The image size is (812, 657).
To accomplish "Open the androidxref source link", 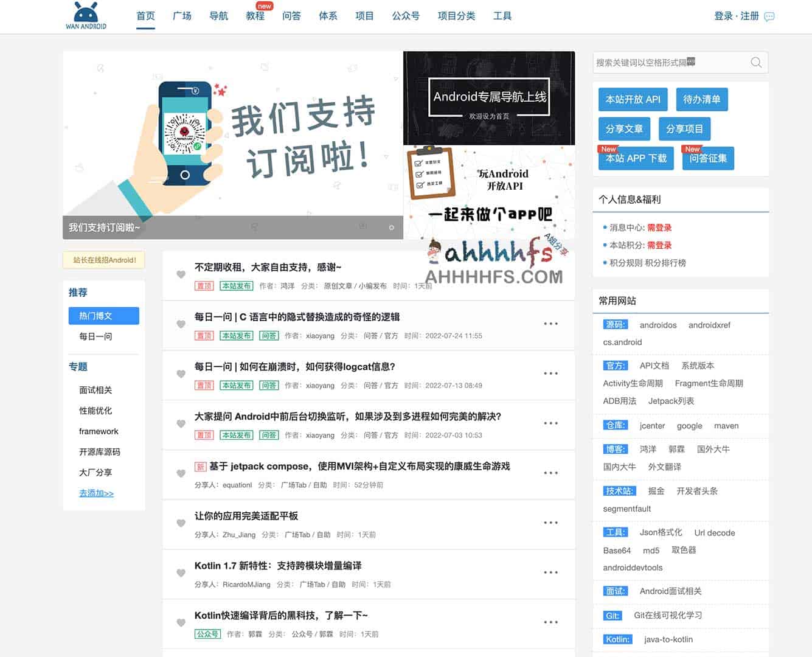I will click(x=709, y=325).
